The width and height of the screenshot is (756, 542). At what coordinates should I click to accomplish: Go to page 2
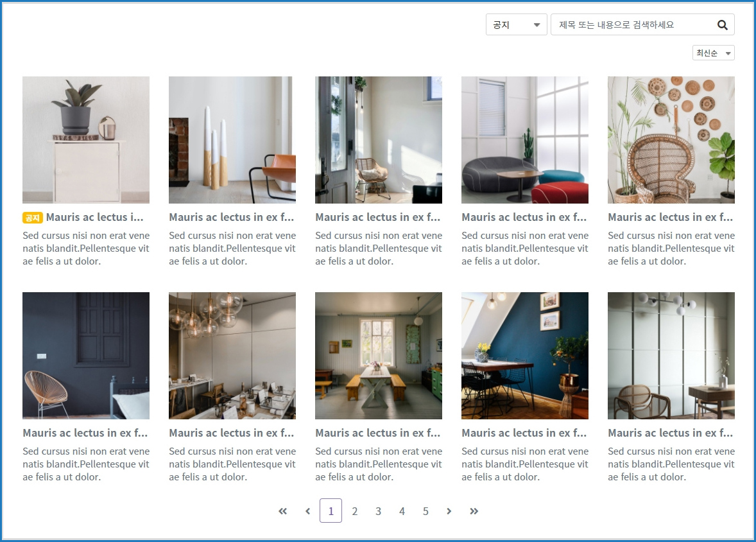click(354, 511)
